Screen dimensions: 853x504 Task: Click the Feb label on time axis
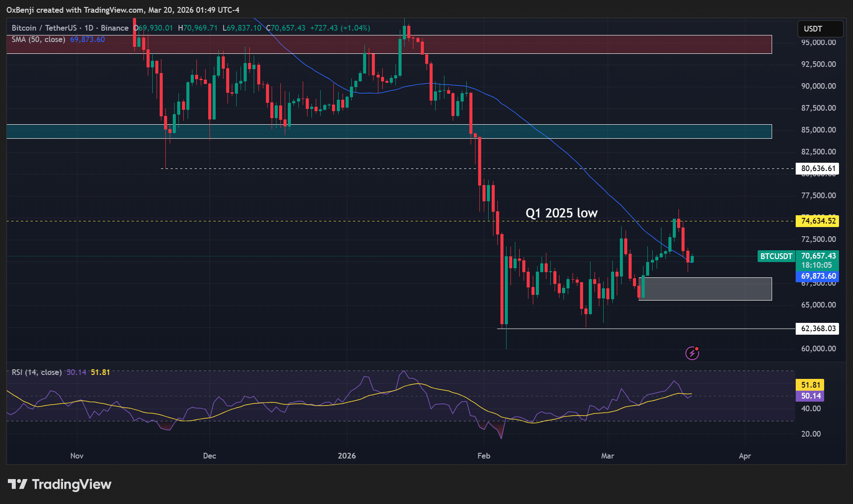pyautogui.click(x=484, y=456)
